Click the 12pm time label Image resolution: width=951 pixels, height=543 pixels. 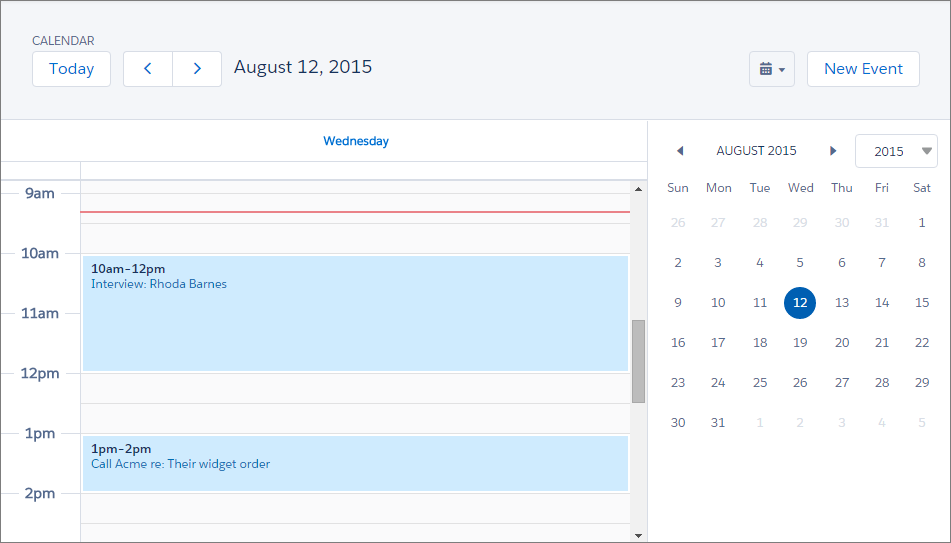click(39, 373)
